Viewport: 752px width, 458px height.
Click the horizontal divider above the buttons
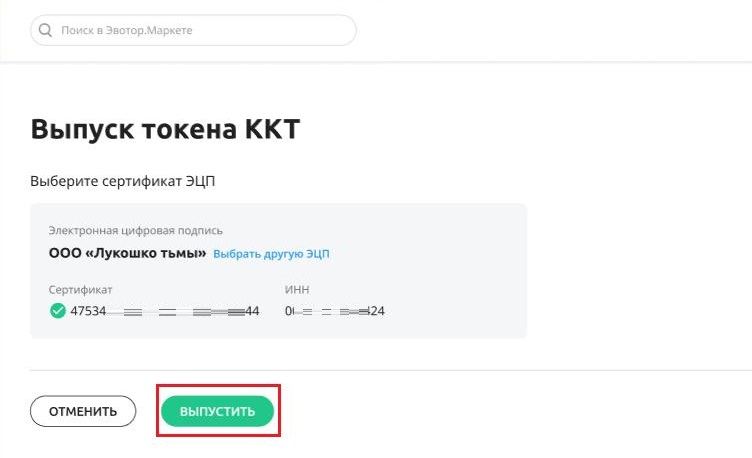tap(390, 370)
